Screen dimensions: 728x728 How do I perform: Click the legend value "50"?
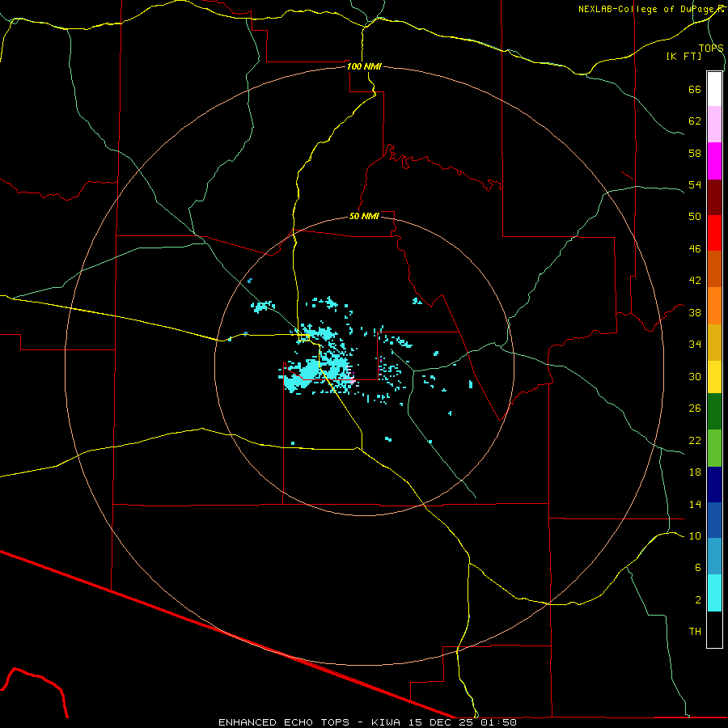[695, 217]
